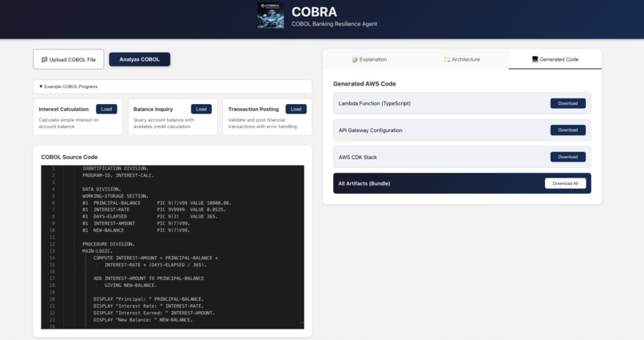
Task: Click the All Artifacts (Bundle) label
Action: coord(364,184)
